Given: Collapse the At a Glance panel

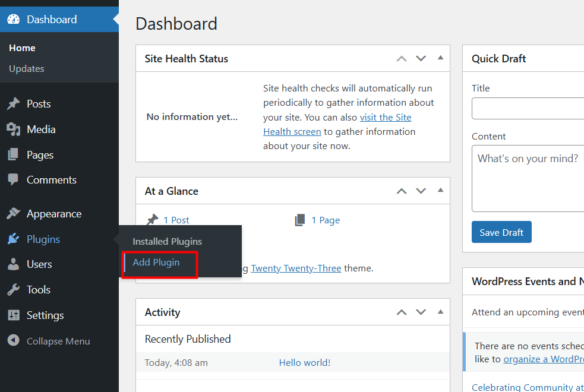Looking at the screenshot, I should tap(440, 191).
